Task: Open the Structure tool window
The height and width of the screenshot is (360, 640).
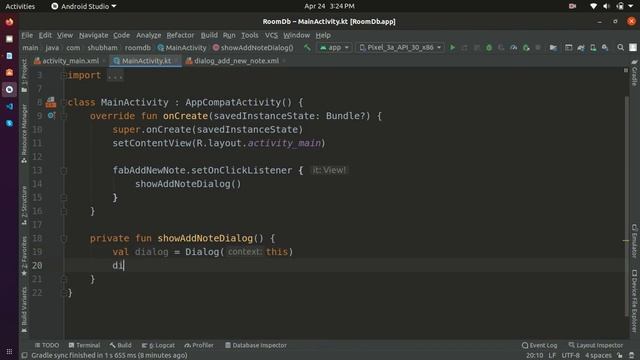Action: point(24,205)
